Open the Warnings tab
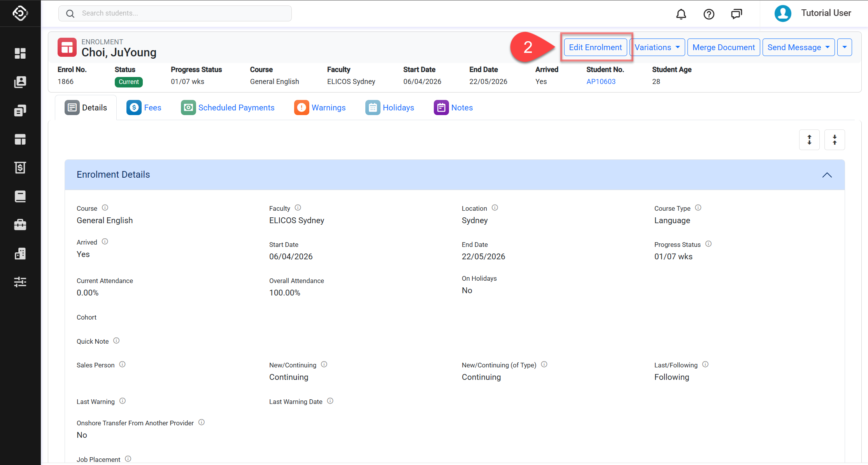868x465 pixels. pyautogui.click(x=320, y=108)
